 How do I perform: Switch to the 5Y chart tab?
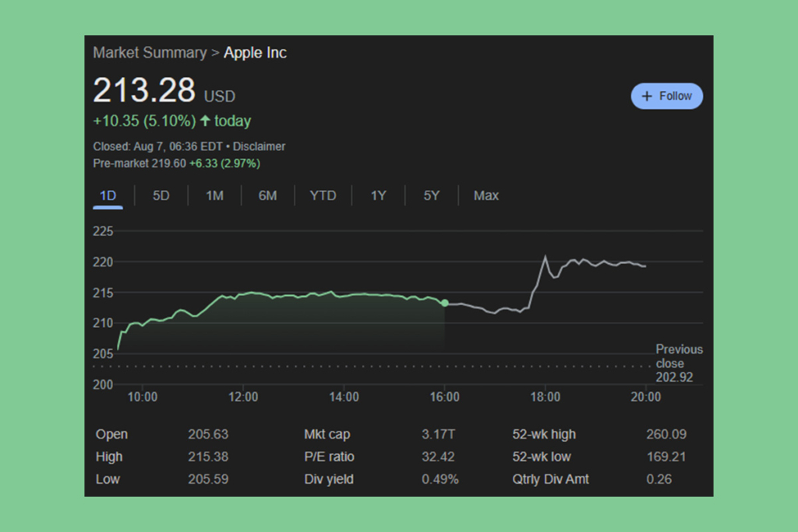click(x=431, y=196)
